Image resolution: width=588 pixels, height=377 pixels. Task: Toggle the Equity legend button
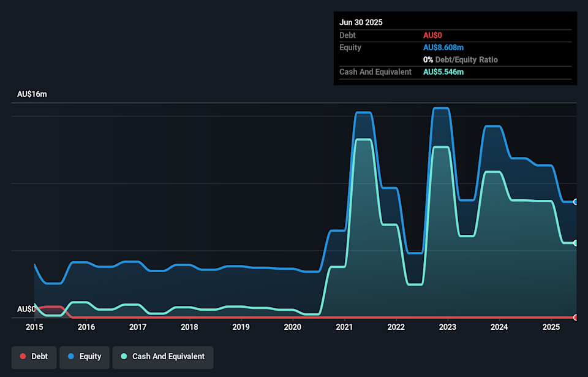84,357
